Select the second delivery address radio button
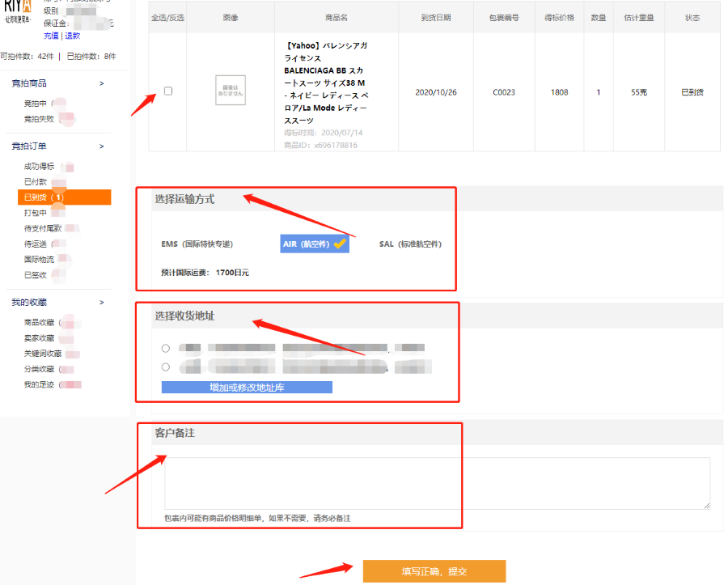The image size is (728, 585). [x=166, y=367]
